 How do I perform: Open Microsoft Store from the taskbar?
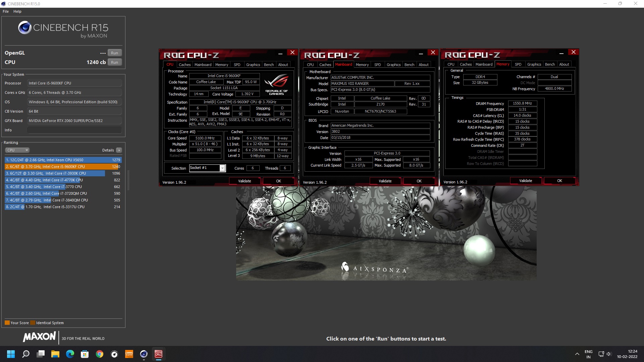[x=85, y=354]
